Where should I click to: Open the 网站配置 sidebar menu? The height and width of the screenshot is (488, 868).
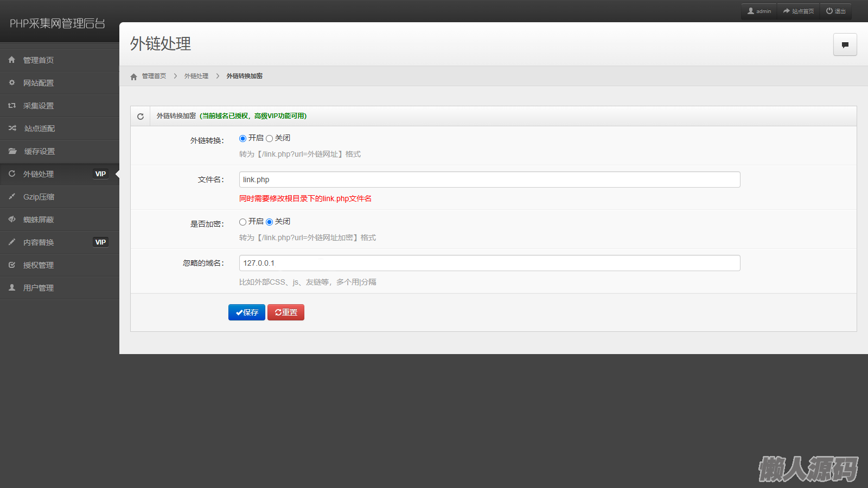coord(60,83)
